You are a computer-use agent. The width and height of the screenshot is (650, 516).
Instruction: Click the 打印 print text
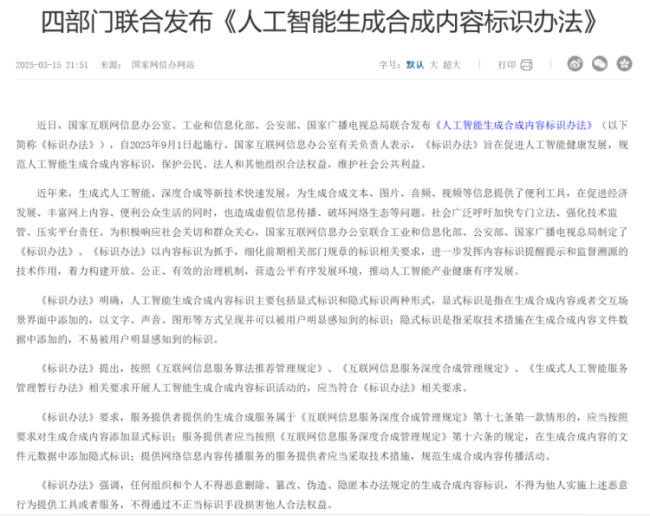pyautogui.click(x=506, y=65)
